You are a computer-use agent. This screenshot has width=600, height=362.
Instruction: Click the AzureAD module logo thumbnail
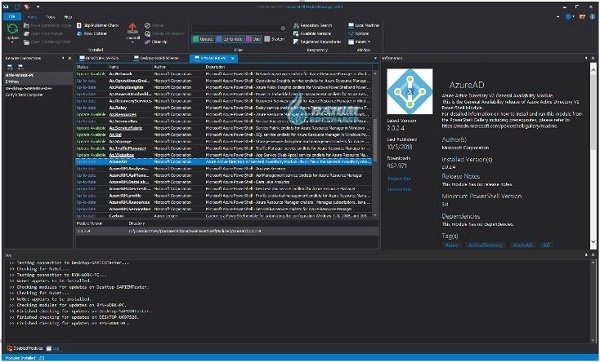[410, 91]
